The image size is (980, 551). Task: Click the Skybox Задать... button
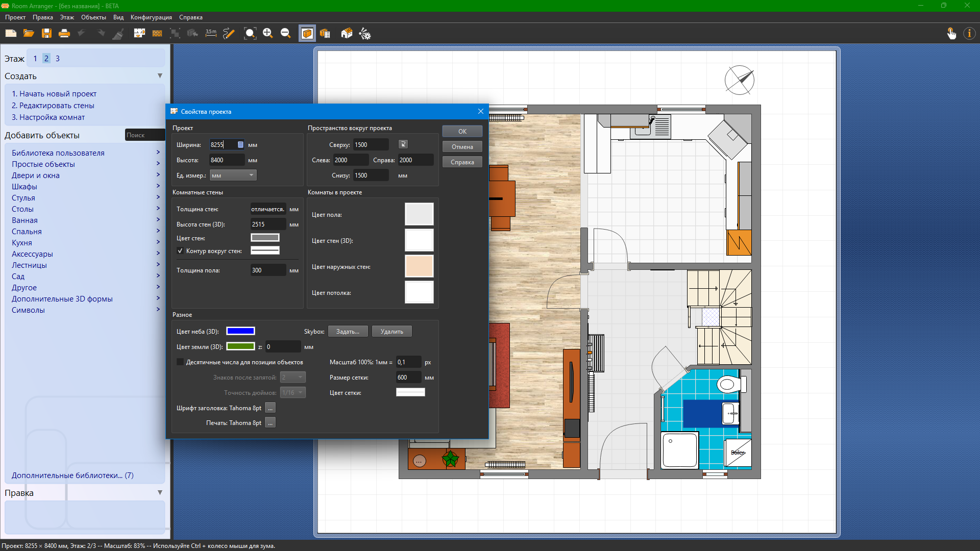[348, 332]
